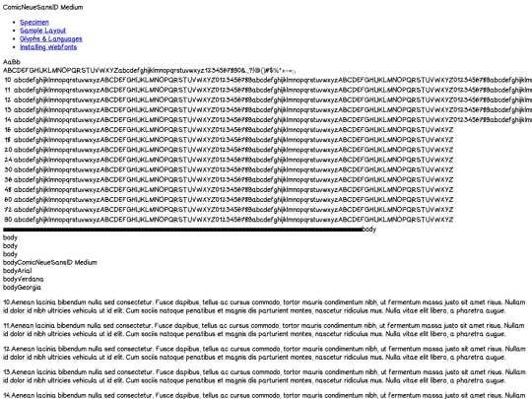Click the ComicNeueSansID Medium page title

42,7
